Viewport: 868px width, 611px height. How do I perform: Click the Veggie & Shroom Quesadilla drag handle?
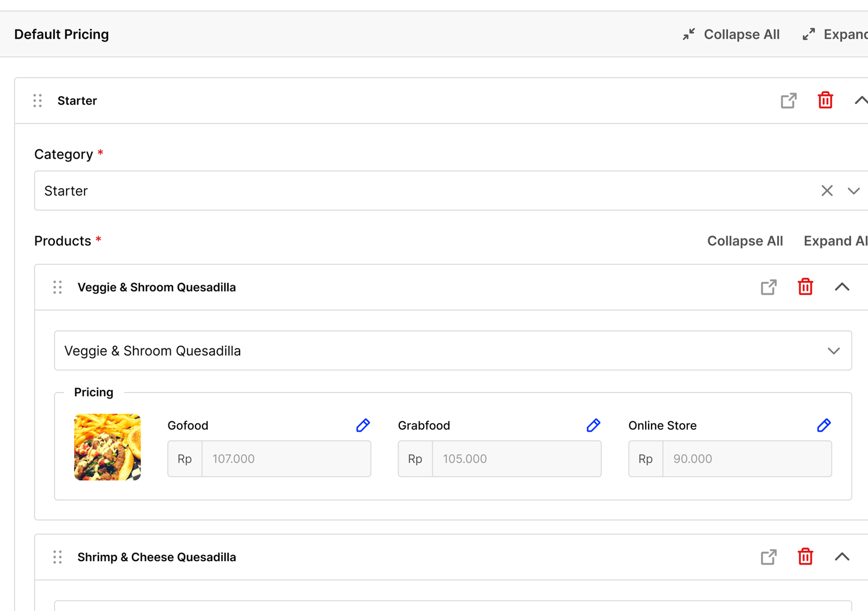(x=58, y=287)
